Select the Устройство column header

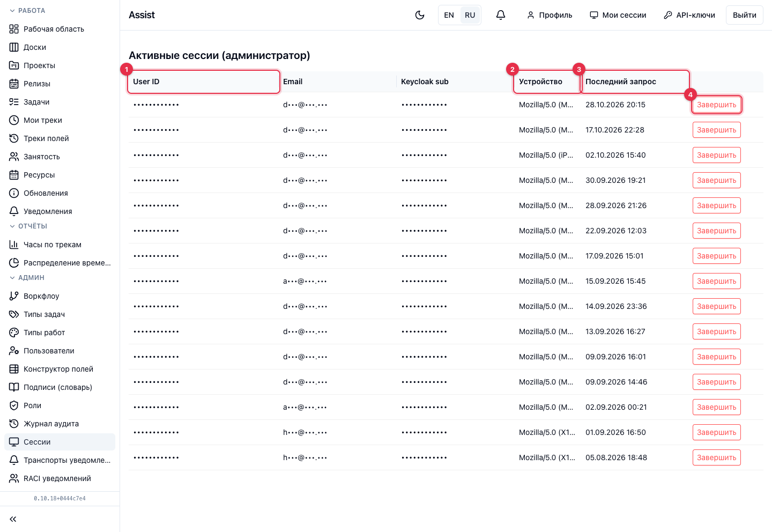547,82
